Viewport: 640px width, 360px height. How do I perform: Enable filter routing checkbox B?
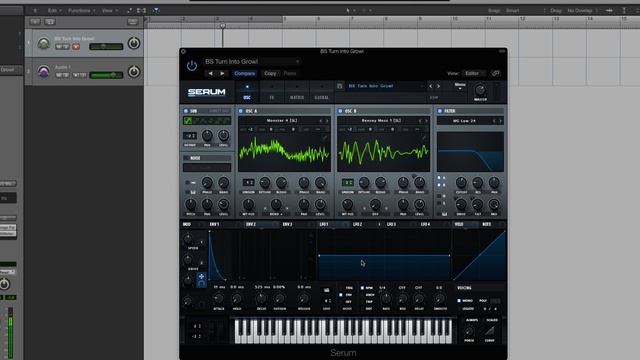click(x=439, y=185)
